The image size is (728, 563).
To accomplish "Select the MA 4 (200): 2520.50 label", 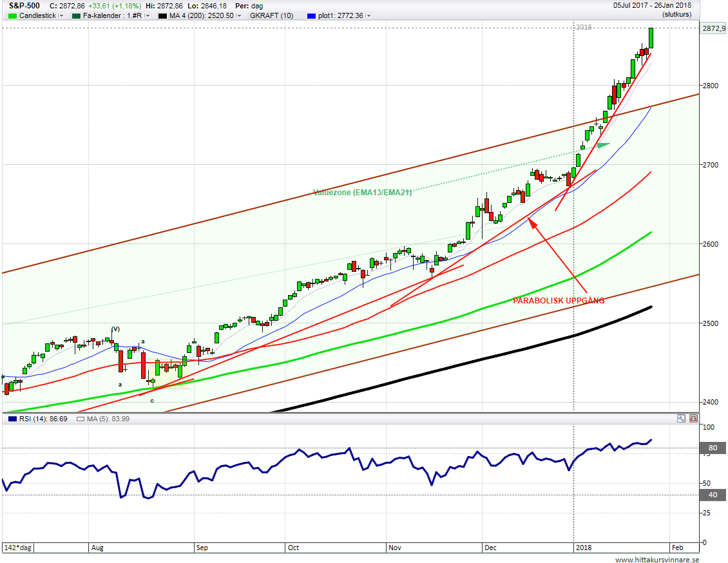I will [x=202, y=15].
